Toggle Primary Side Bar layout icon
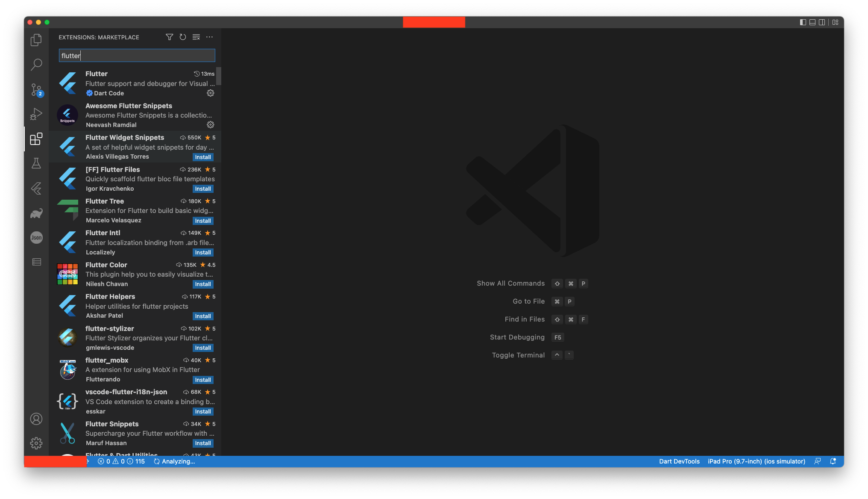The image size is (868, 499). [803, 22]
